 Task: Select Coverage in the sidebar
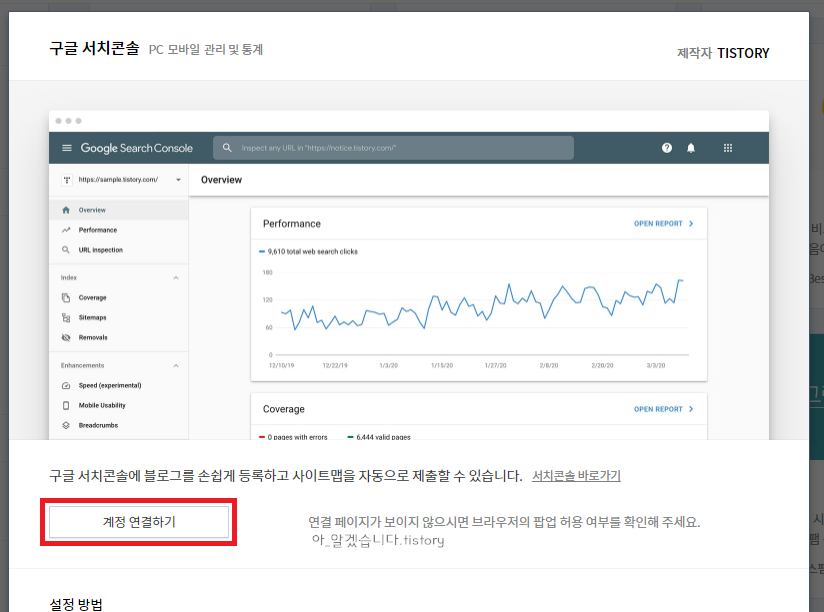click(119, 298)
